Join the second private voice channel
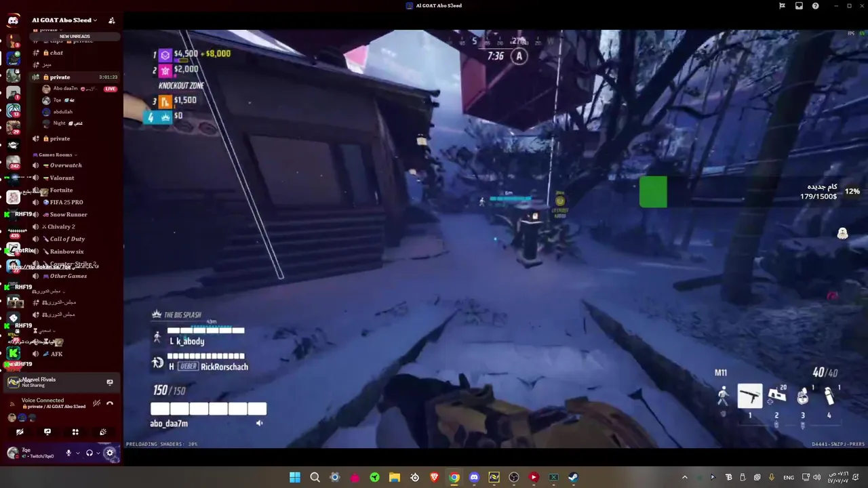 tap(75, 138)
